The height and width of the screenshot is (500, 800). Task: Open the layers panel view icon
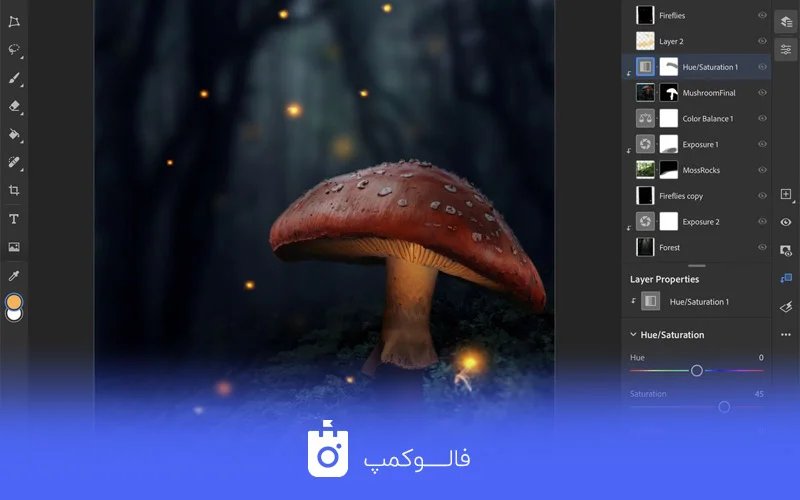[786, 21]
